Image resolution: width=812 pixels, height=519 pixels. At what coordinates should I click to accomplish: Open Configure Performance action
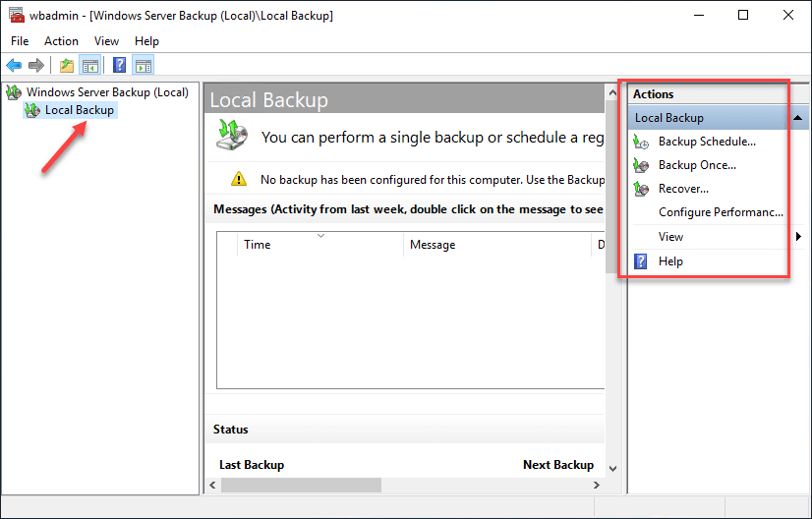721,212
